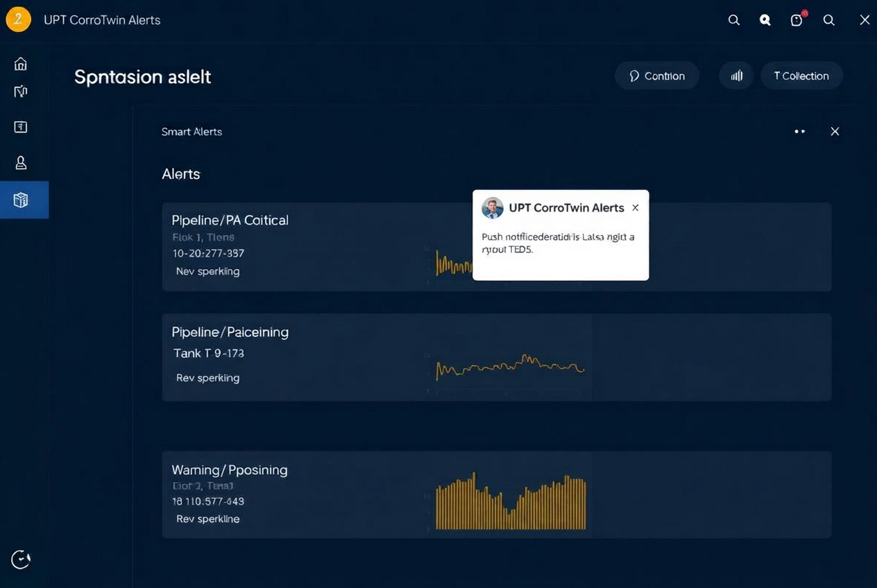Click avatar in push notification popup
This screenshot has height=588, width=877.
[x=493, y=207]
